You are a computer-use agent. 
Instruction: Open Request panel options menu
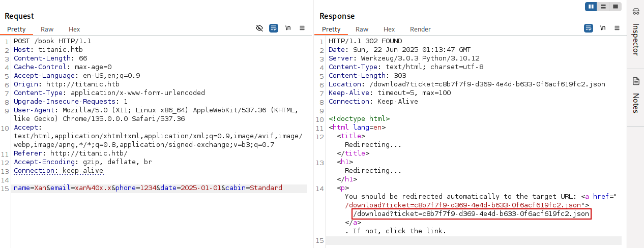pos(302,28)
